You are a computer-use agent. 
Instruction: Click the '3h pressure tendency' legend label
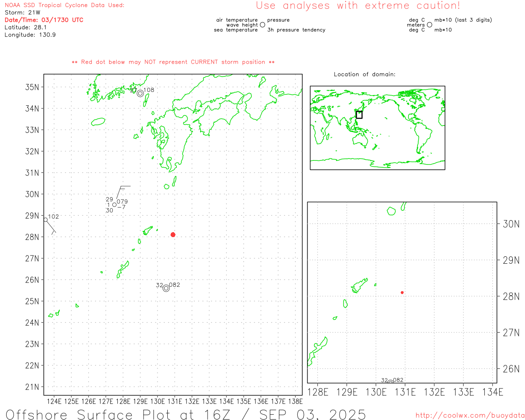pyautogui.click(x=296, y=30)
